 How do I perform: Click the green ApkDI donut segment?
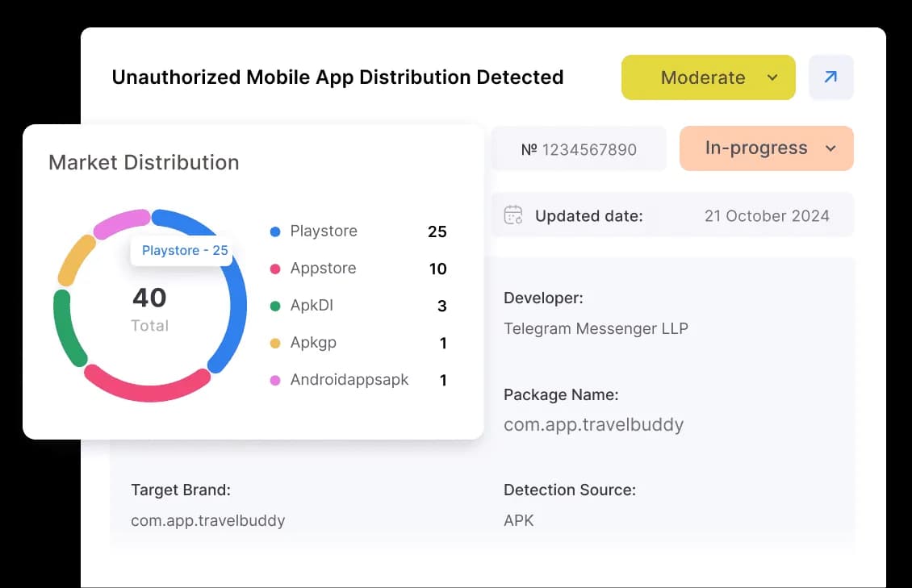67,329
